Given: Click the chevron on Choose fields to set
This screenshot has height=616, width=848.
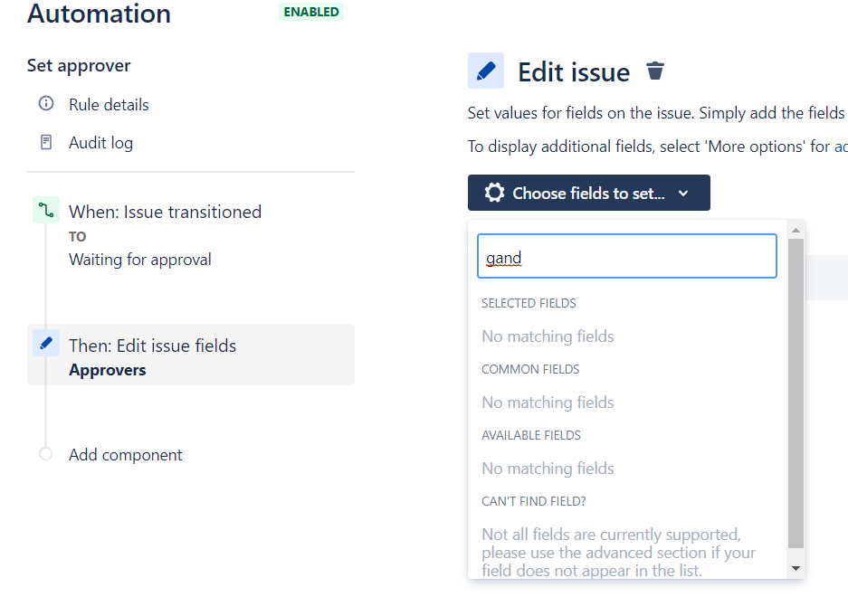Looking at the screenshot, I should [683, 193].
